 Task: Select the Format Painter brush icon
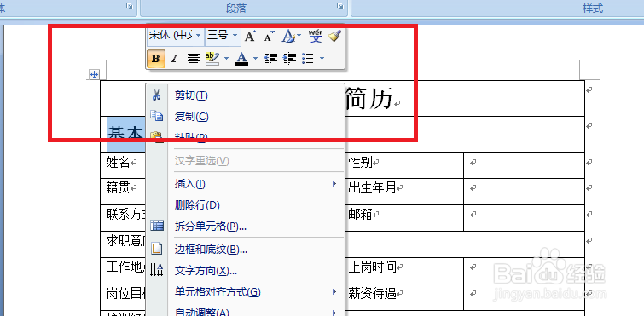coord(334,36)
